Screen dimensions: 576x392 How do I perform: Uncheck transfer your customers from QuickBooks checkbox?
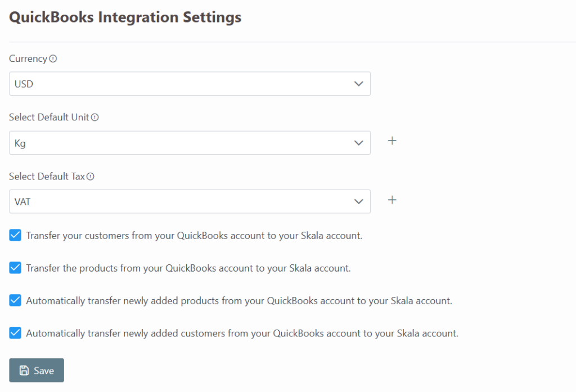tap(15, 236)
